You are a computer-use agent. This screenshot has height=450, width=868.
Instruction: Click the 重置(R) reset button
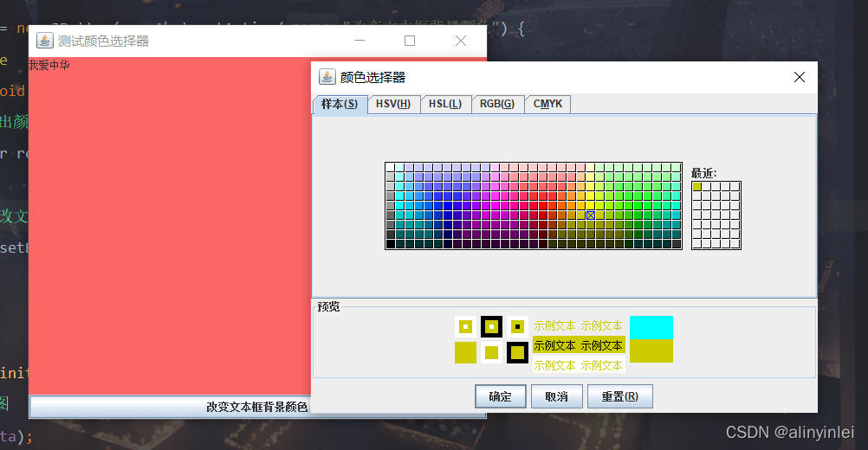[620, 396]
